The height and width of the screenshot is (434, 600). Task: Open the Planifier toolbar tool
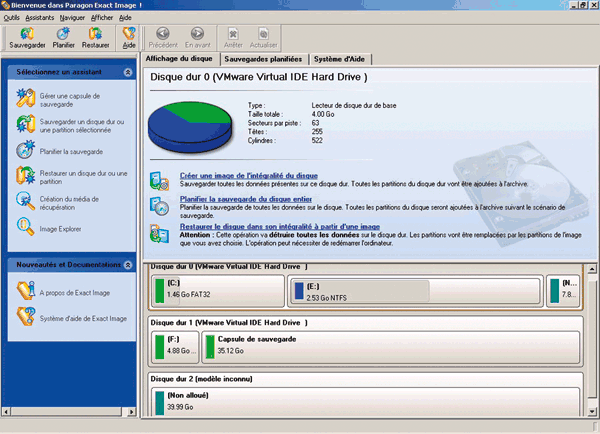(x=62, y=38)
